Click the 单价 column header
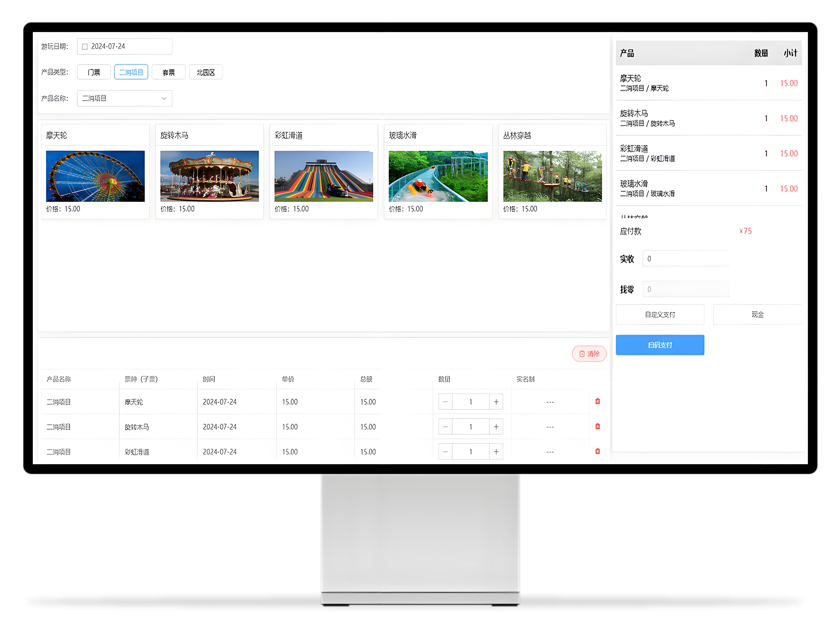The width and height of the screenshot is (840, 626). [x=288, y=379]
